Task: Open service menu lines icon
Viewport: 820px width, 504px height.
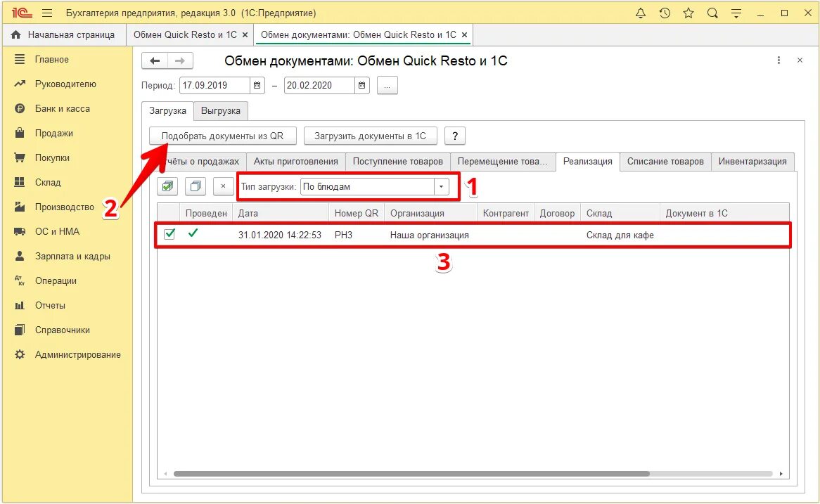Action: click(x=736, y=13)
